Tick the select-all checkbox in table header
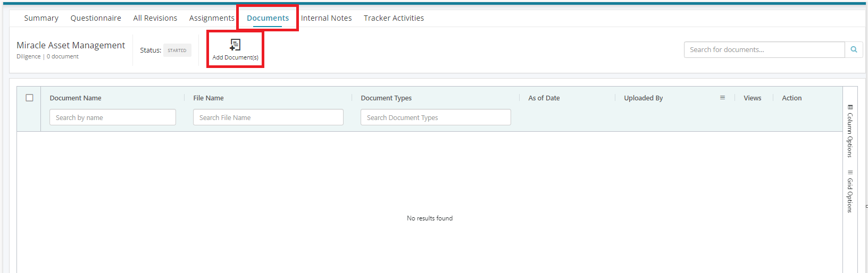868x273 pixels. pos(29,98)
